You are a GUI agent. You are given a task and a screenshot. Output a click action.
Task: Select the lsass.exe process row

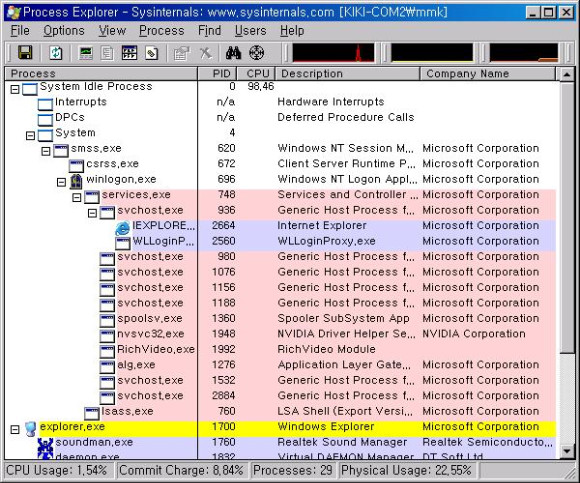click(x=280, y=411)
